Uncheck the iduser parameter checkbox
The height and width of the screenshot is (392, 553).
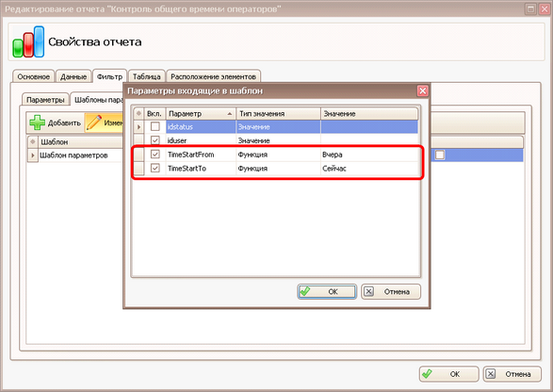(155, 140)
